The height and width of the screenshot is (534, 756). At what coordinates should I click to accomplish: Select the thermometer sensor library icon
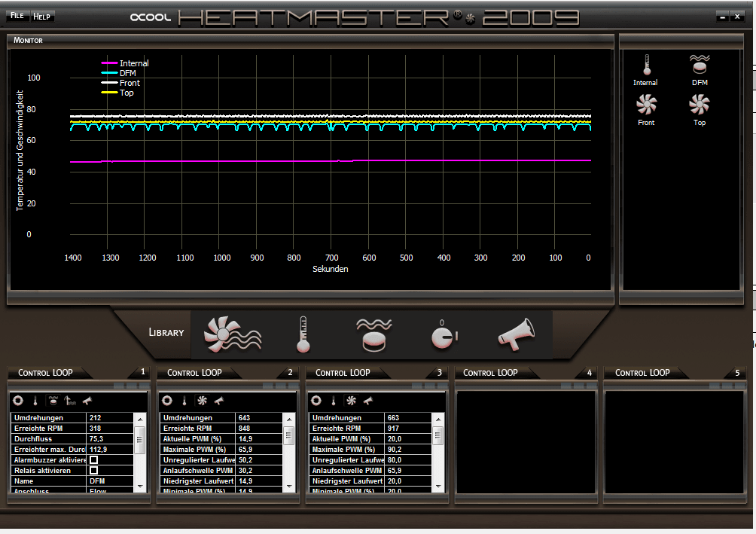coord(303,334)
